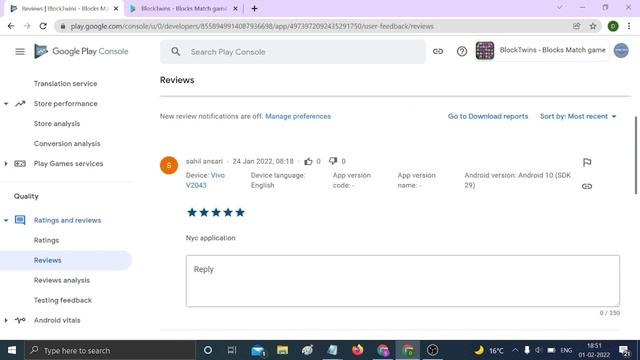This screenshot has height=360, width=640.
Task: Open Reviews analysis page
Action: click(62, 280)
